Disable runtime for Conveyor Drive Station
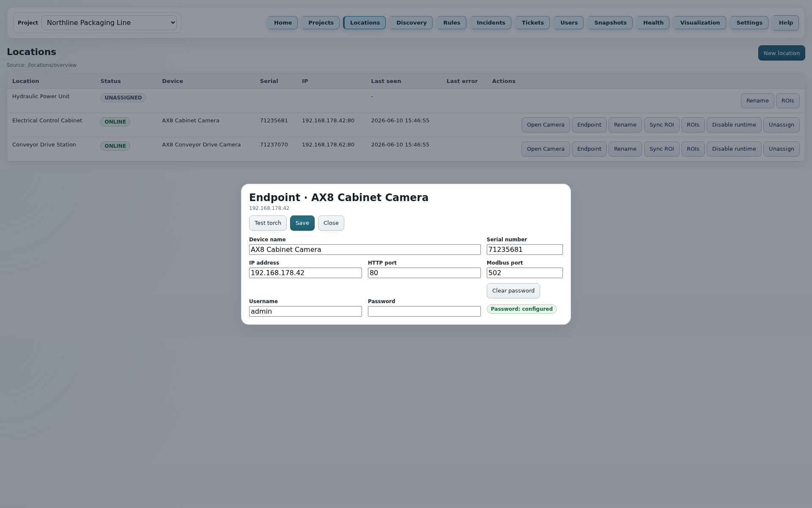Viewport: 812px width, 508px height. [x=734, y=149]
